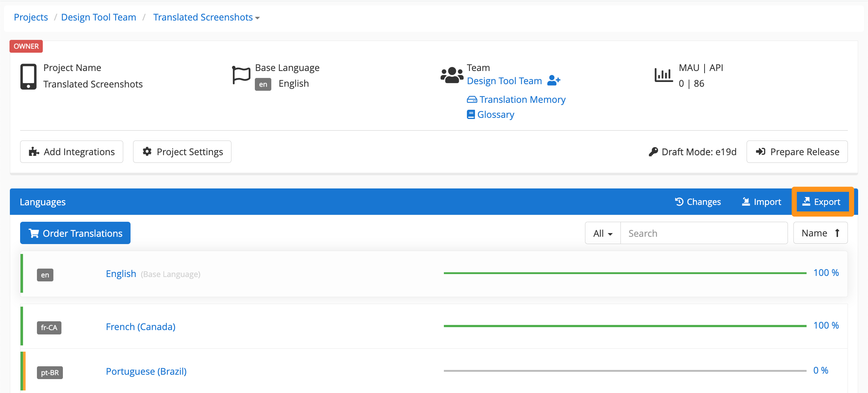This screenshot has height=393, width=868.
Task: Focus the languages Search field
Action: click(x=704, y=233)
